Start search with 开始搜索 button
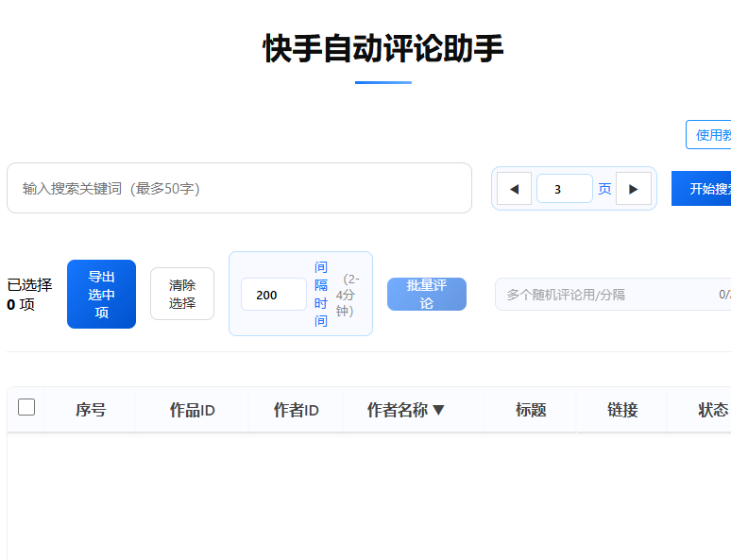This screenshot has height=560, width=731. click(704, 189)
